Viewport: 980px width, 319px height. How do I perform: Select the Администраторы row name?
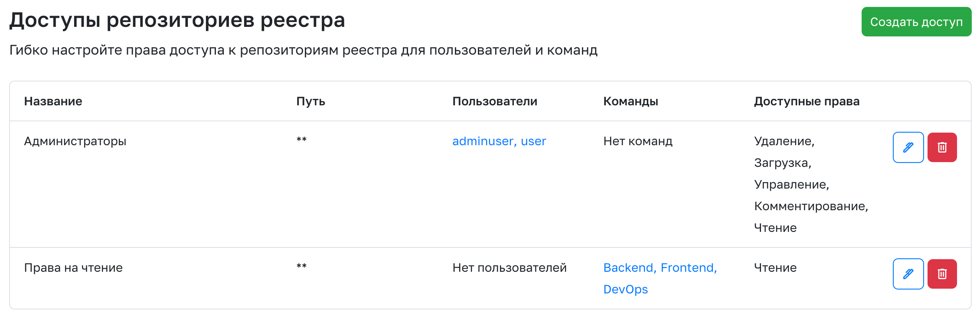pyautogui.click(x=75, y=141)
